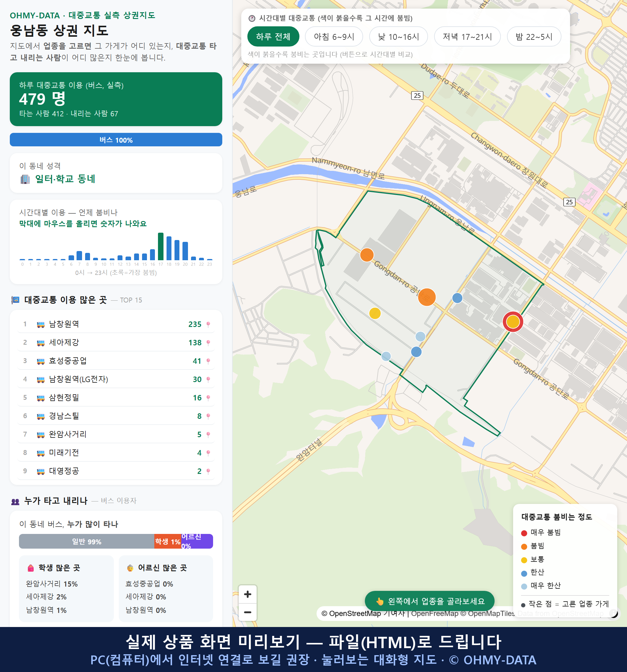The height and width of the screenshot is (672, 627).
Task: Click the orange 붐빔 legend dot
Action: [524, 546]
